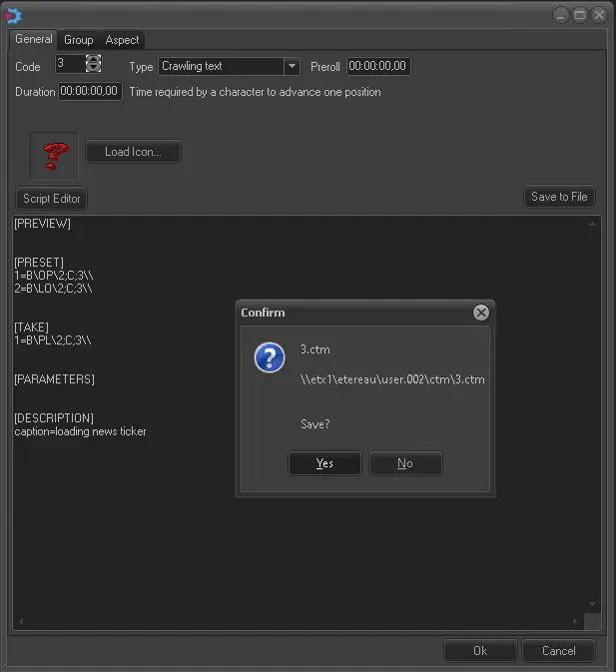616x672 pixels.
Task: Click Save to File button
Action: (x=559, y=197)
